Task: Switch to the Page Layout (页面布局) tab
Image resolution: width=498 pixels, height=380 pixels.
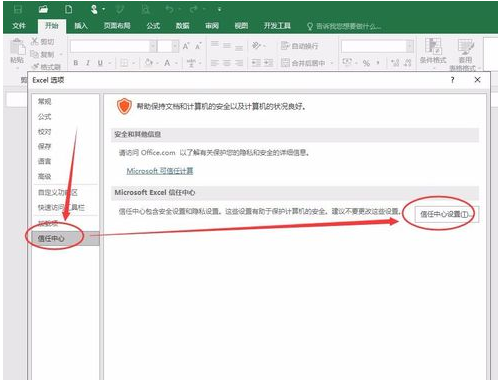Action: pyautogui.click(x=117, y=26)
